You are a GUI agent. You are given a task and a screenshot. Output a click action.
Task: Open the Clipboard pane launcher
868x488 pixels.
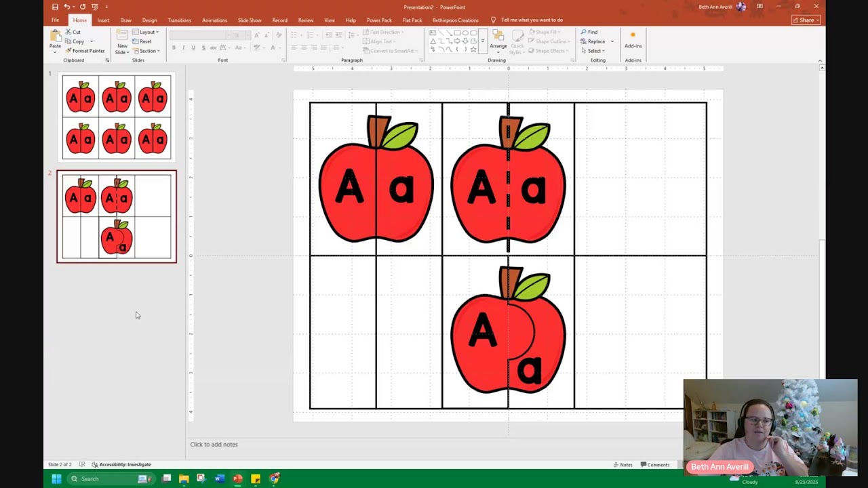click(107, 60)
